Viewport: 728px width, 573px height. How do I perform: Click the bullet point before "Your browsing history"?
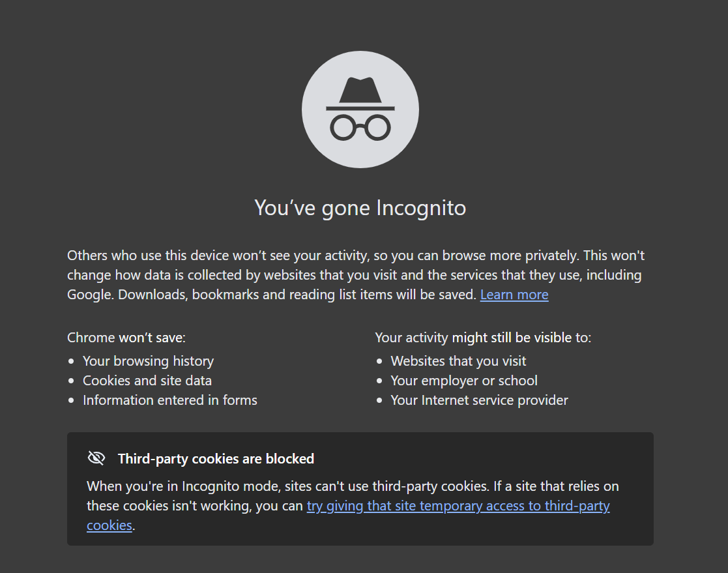coord(72,361)
